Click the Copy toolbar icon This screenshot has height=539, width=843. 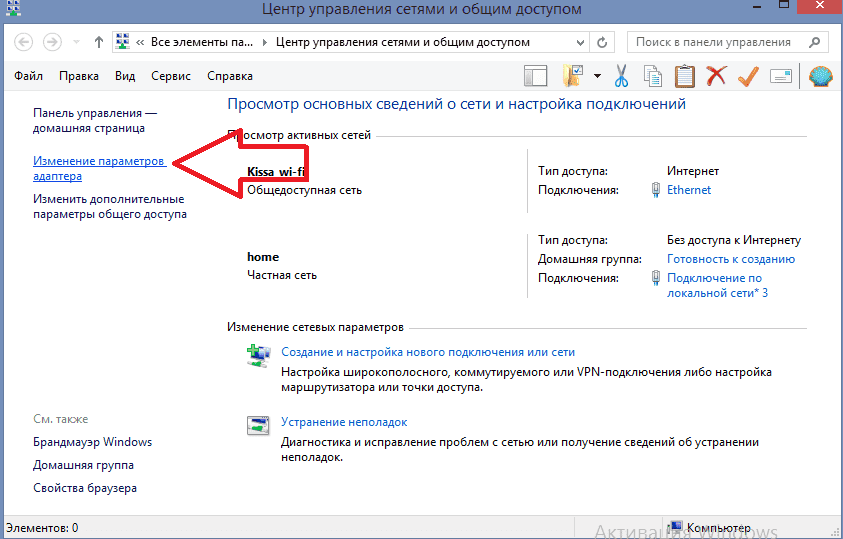(653, 76)
